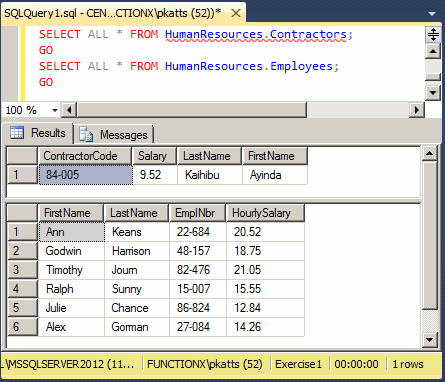The width and height of the screenshot is (445, 382).
Task: Switch to the Messages tab
Action: (113, 135)
